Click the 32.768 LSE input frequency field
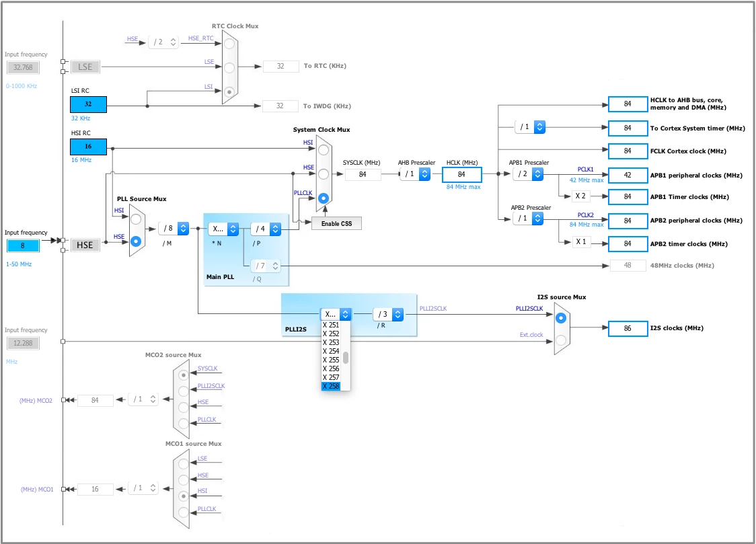The width and height of the screenshot is (756, 544). pyautogui.click(x=23, y=67)
